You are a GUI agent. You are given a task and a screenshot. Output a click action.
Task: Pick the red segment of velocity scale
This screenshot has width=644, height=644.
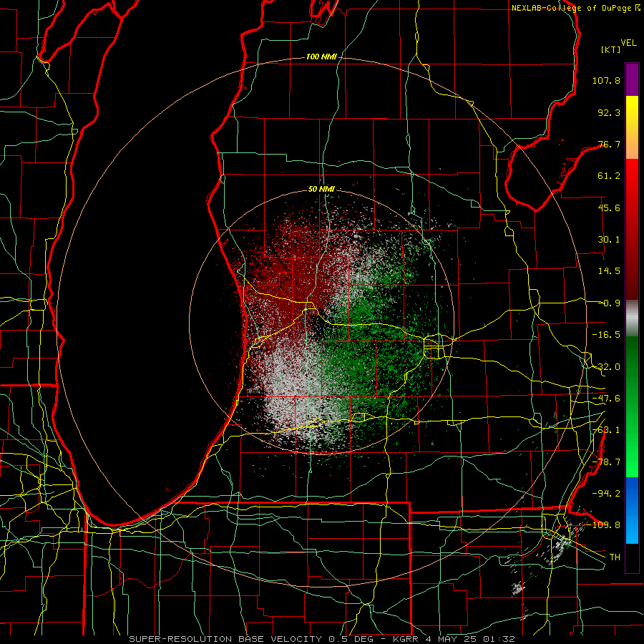(632, 229)
